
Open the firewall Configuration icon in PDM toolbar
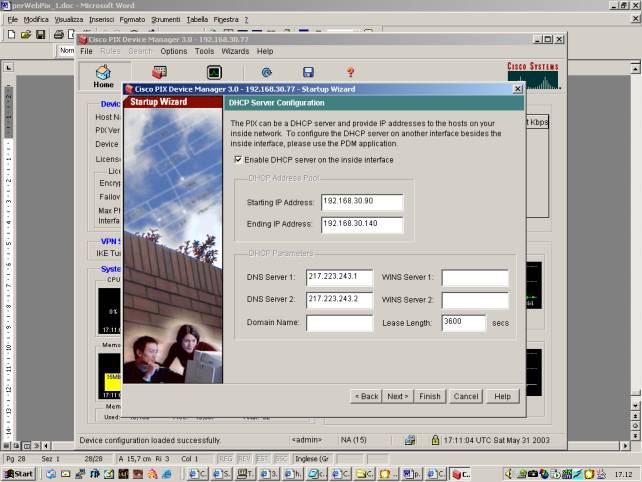pos(159,72)
